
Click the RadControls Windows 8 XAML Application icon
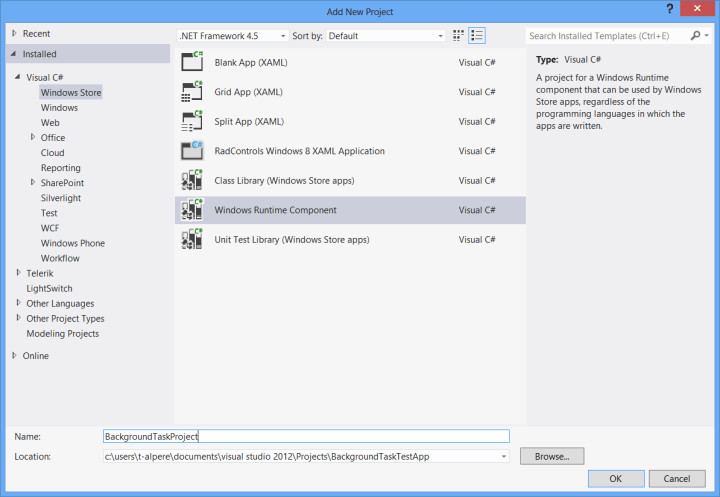tap(191, 152)
